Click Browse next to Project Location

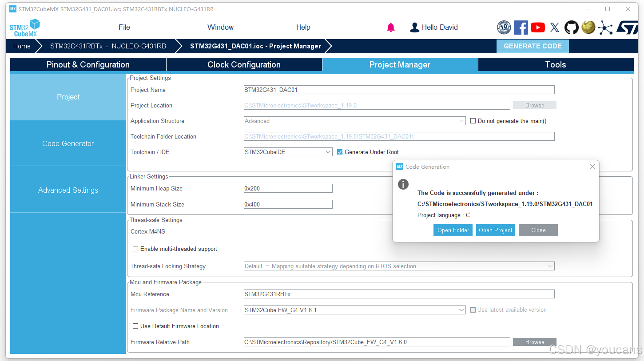click(535, 105)
